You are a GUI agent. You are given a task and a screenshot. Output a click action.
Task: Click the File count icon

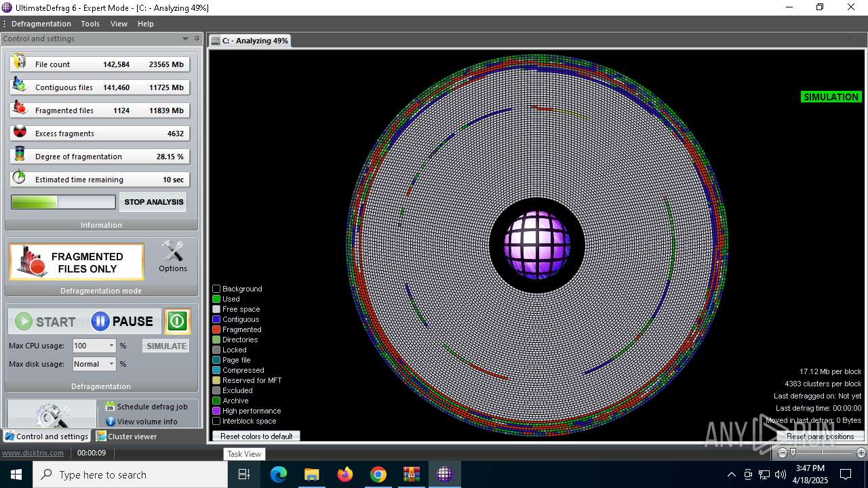19,63
